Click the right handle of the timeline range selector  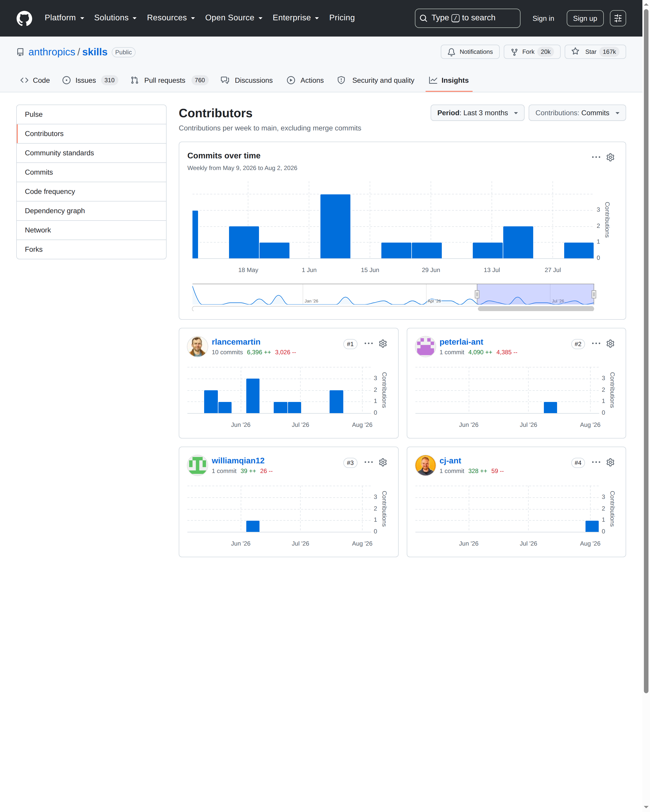[x=593, y=294]
